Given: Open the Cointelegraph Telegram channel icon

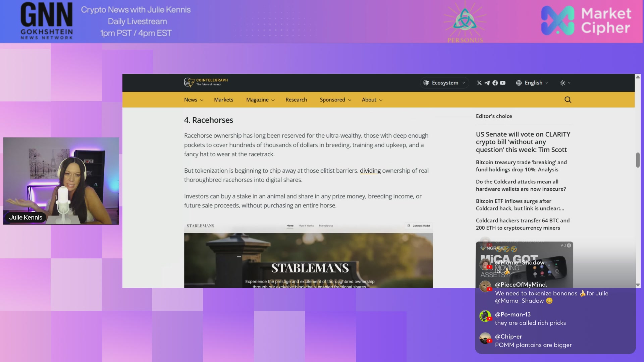Looking at the screenshot, I should [487, 83].
